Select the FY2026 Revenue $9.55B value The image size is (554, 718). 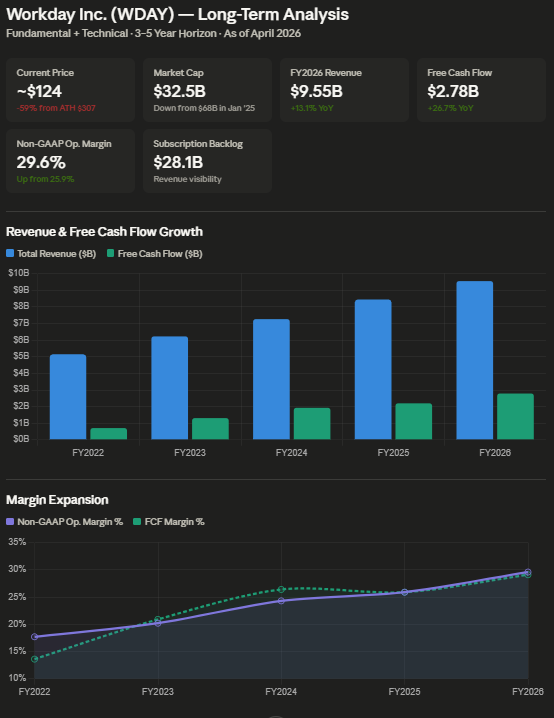pos(316,91)
